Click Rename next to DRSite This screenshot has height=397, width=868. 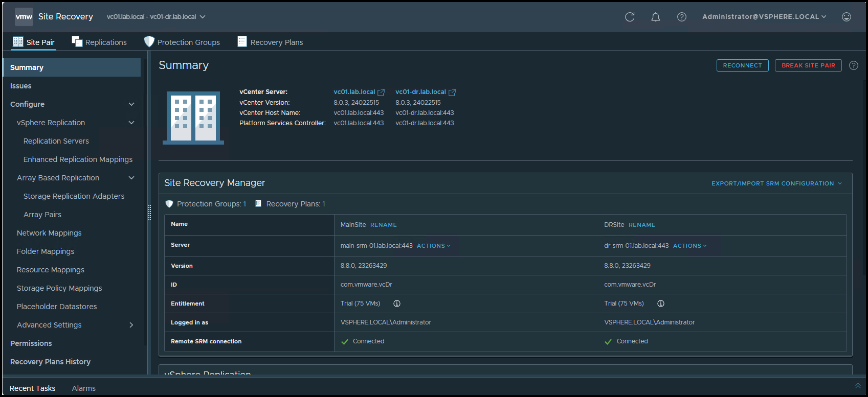point(641,225)
